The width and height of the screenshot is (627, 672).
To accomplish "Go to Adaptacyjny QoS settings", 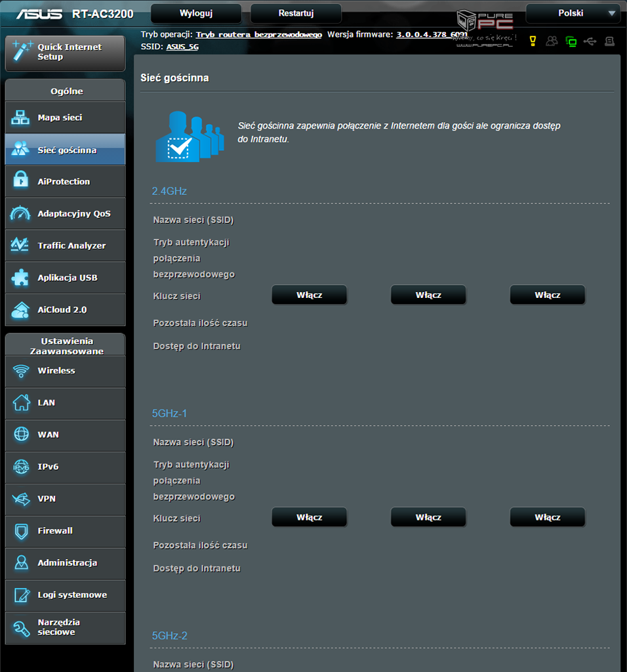I will point(65,214).
